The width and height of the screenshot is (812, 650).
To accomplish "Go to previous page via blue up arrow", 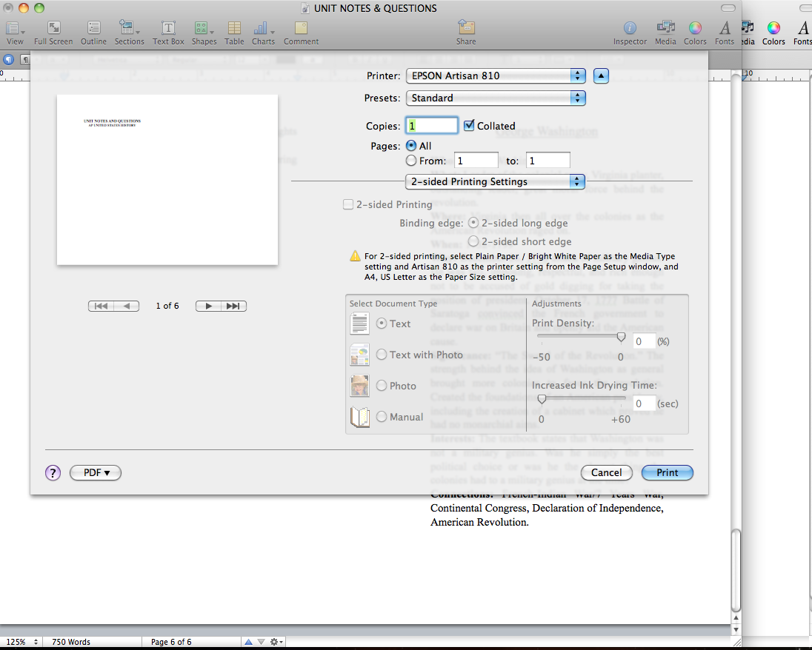I will tap(249, 642).
